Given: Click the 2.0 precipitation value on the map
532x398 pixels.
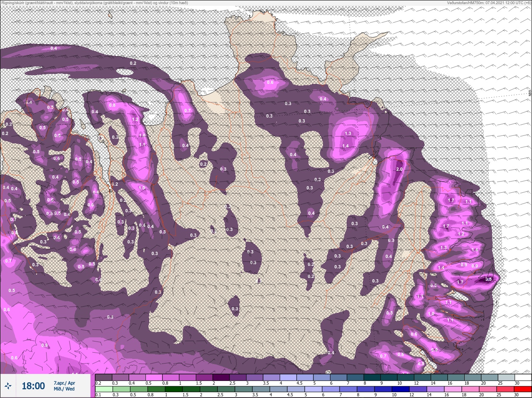Looking at the screenshot, I should click(x=399, y=170).
